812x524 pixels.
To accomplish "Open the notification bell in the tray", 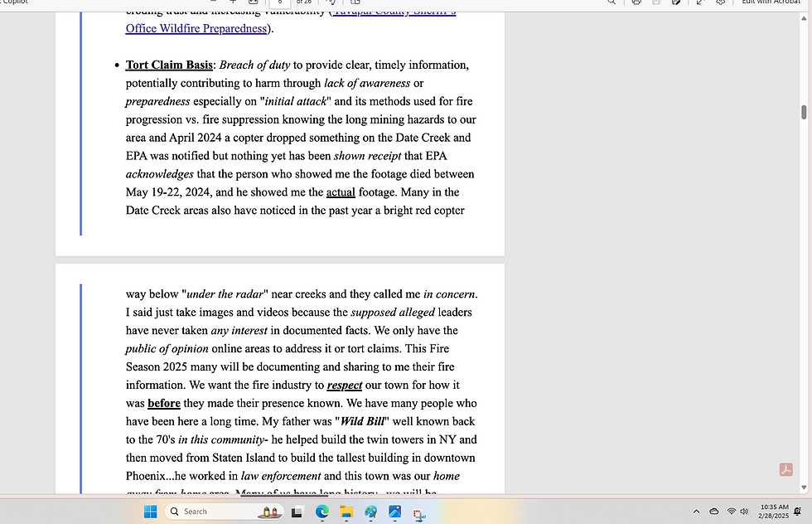I will point(797,512).
